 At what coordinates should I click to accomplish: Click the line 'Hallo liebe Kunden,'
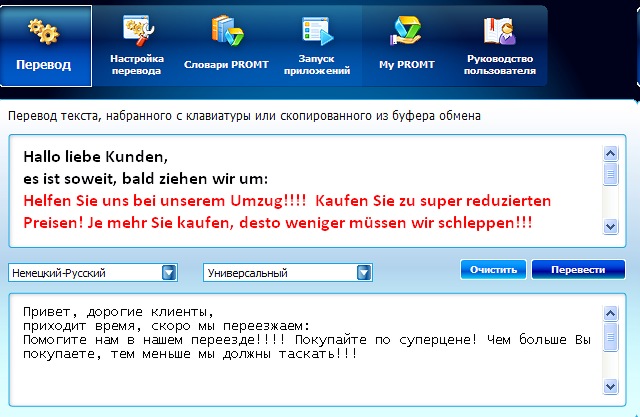click(x=96, y=157)
